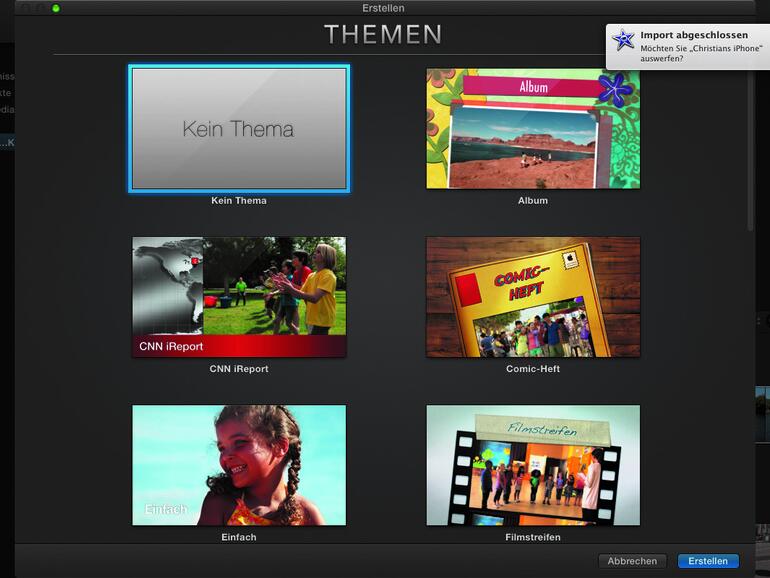Screen dimensions: 770x578
Task: Click the CNN iReport caption label
Action: pos(239,369)
